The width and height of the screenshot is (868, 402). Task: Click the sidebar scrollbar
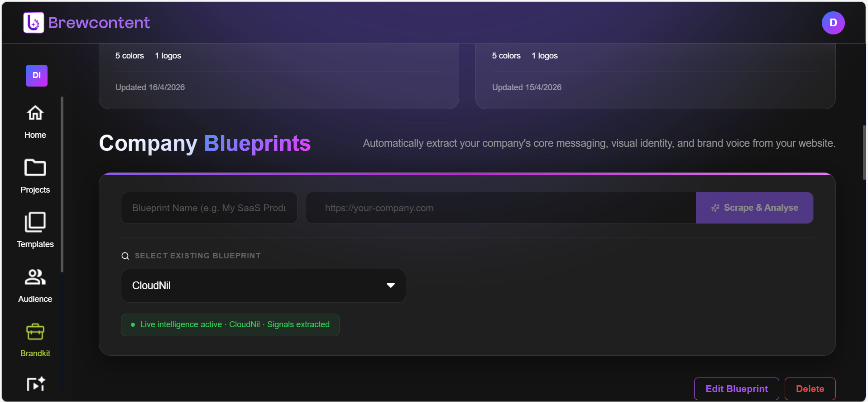point(62,184)
